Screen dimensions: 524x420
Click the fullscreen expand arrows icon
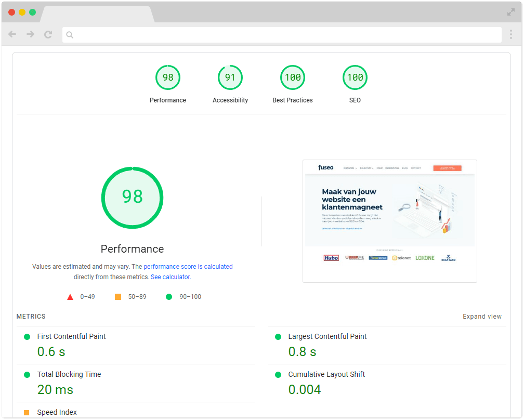[x=511, y=12]
